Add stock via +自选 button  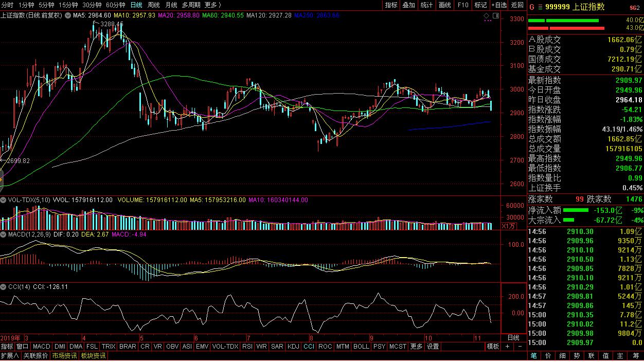499,5
